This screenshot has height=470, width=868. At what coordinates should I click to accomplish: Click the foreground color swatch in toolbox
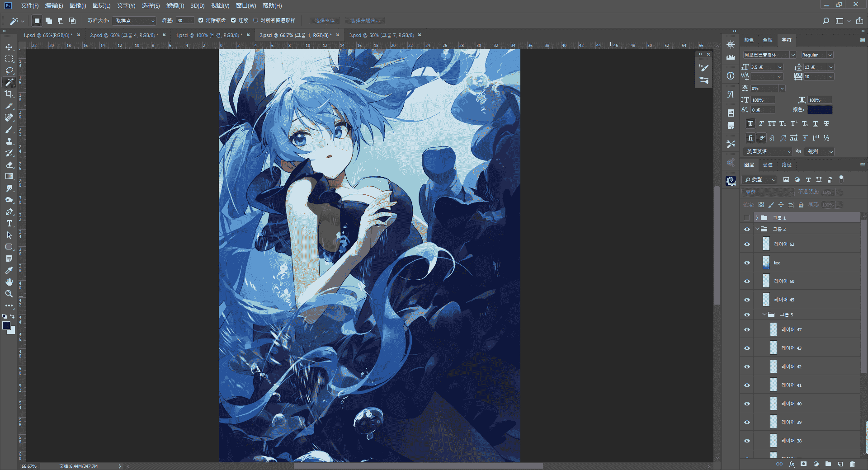pyautogui.click(x=6, y=326)
